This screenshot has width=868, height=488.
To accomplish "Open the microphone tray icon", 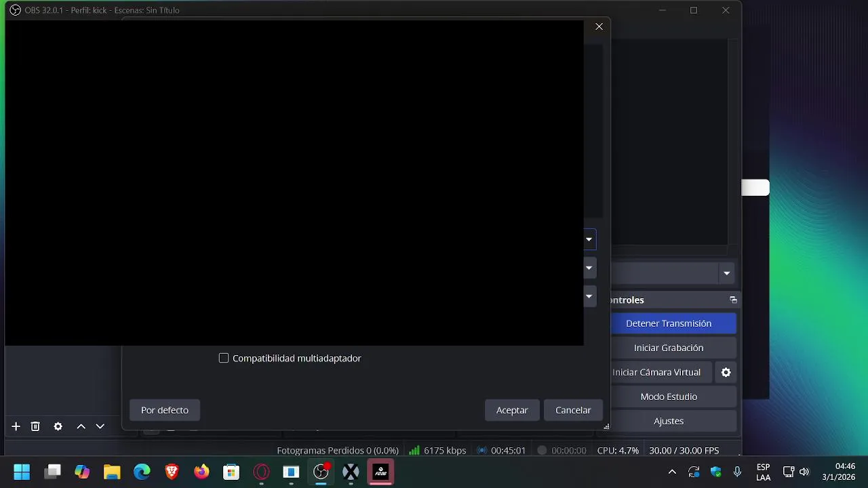I will pos(737,472).
